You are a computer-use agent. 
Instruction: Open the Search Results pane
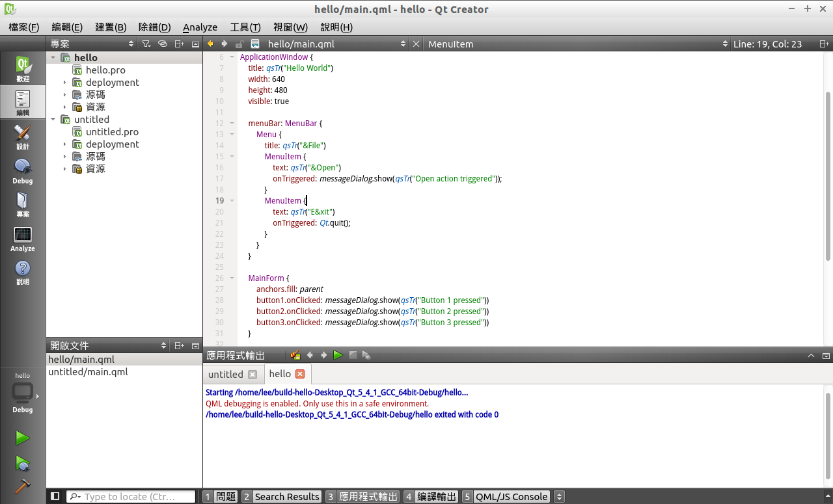(286, 496)
